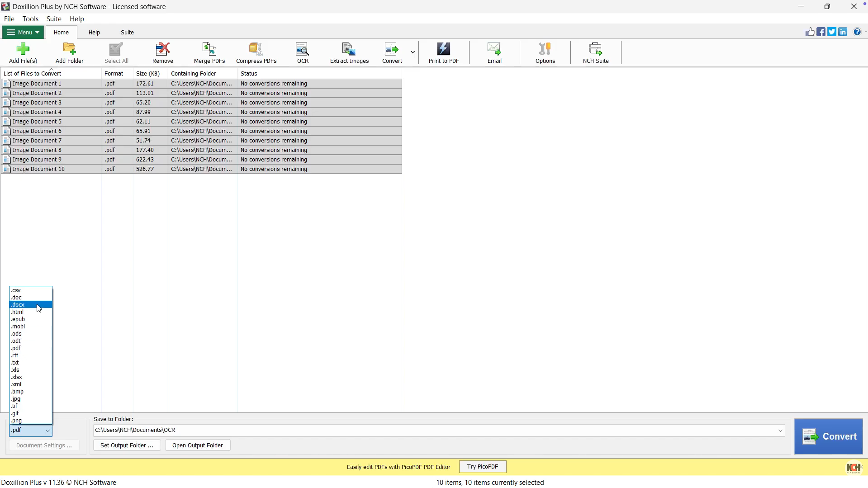The image size is (868, 488).
Task: Click the large blue Convert button
Action: click(829, 436)
